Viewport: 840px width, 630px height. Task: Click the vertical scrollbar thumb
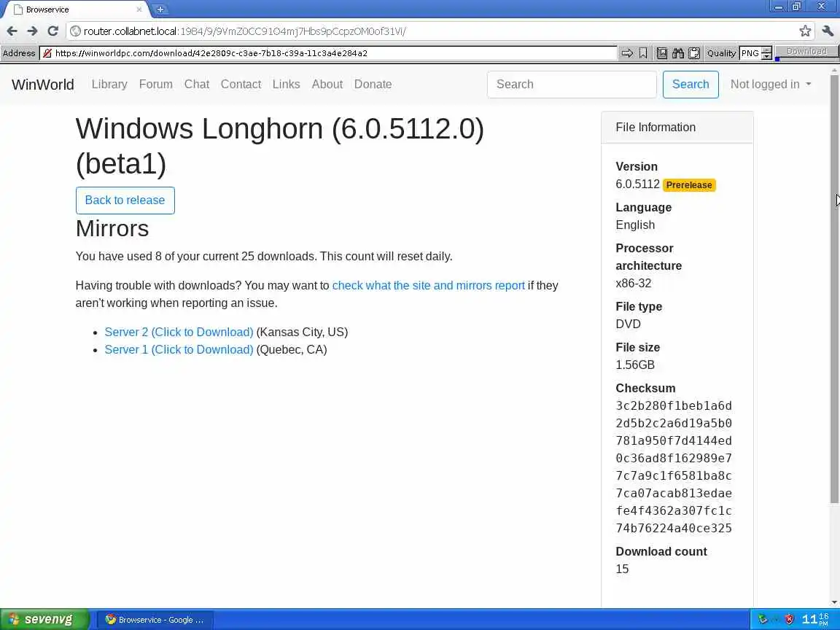pyautogui.click(x=834, y=289)
